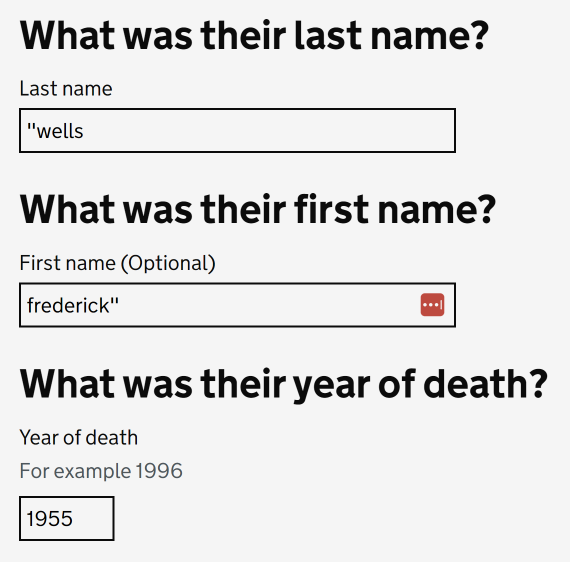Click the "First name (Optional)" field label
570x562 pixels.
(x=117, y=263)
